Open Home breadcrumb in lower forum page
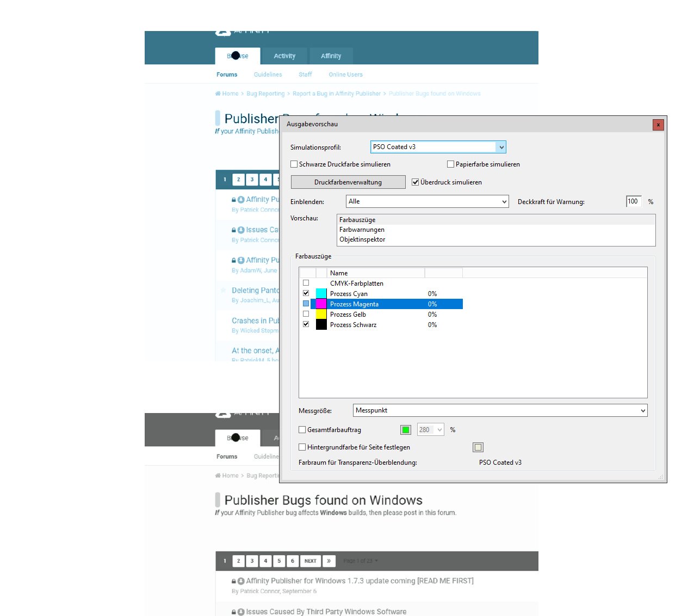The height and width of the screenshot is (616, 700). click(227, 476)
